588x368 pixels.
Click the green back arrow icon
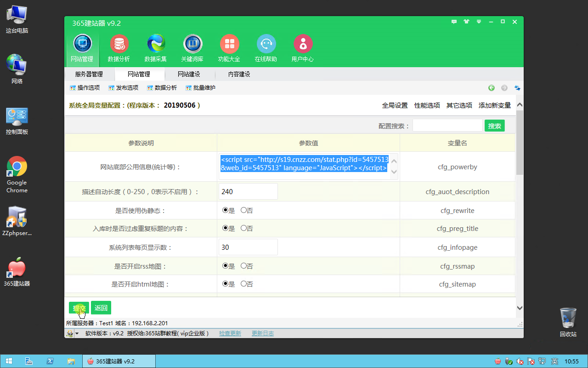492,88
